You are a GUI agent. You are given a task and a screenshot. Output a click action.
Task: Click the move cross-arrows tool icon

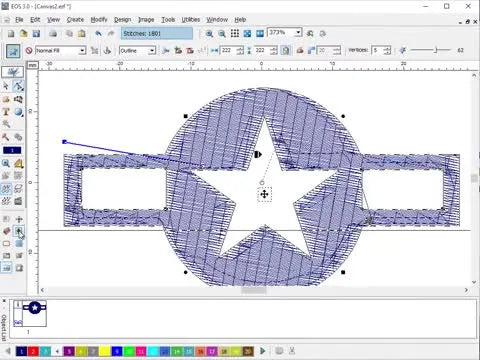coord(19,219)
